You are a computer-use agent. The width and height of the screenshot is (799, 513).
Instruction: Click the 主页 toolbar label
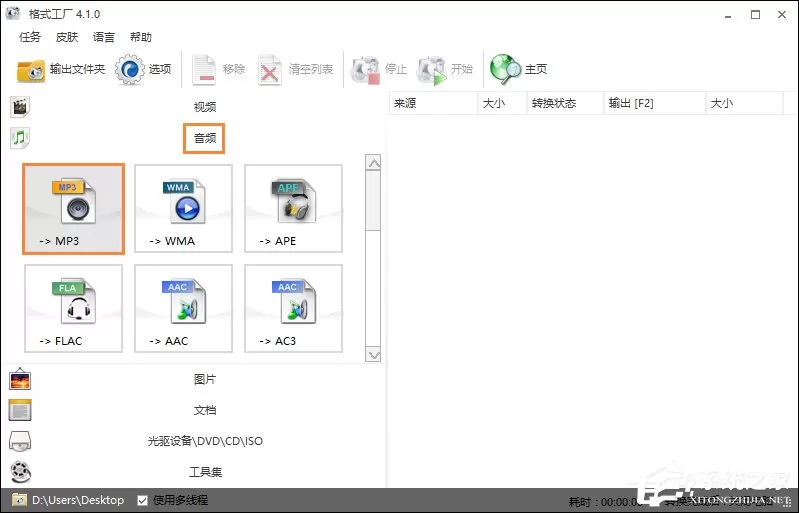[x=536, y=69]
